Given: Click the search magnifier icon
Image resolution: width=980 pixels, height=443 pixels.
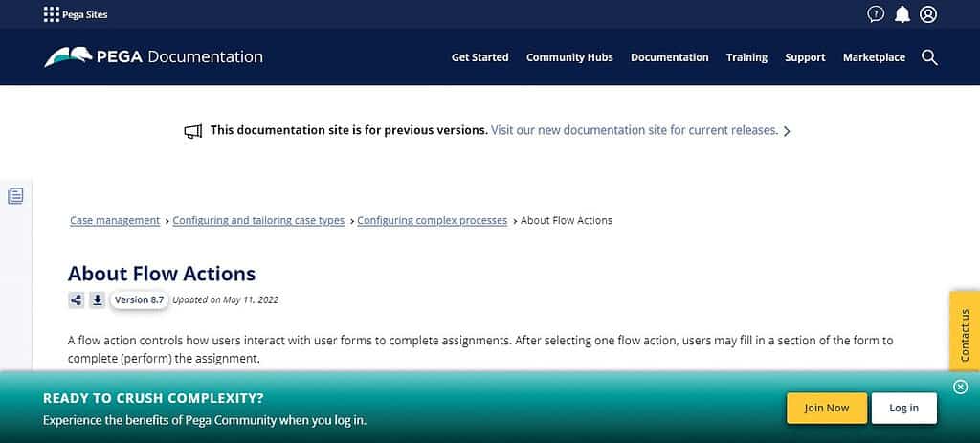Looking at the screenshot, I should pyautogui.click(x=929, y=57).
